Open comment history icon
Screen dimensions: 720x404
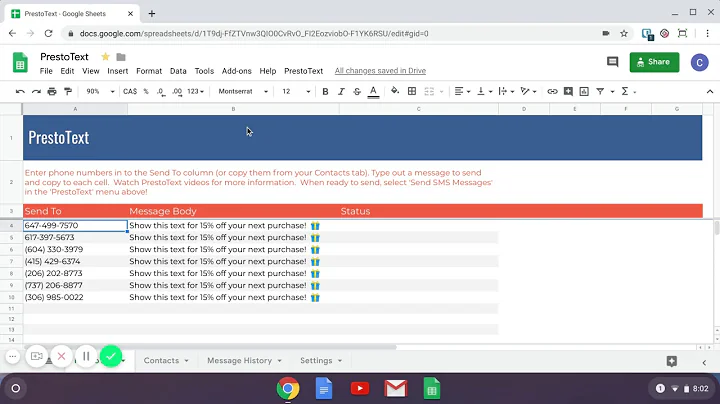coord(613,62)
